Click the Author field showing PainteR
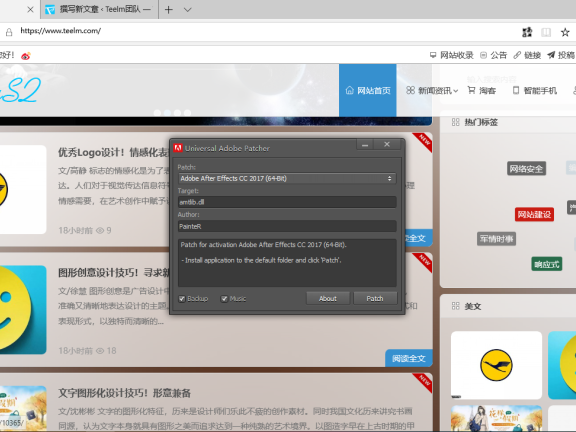Screen dimensions: 576x432 click(287, 226)
